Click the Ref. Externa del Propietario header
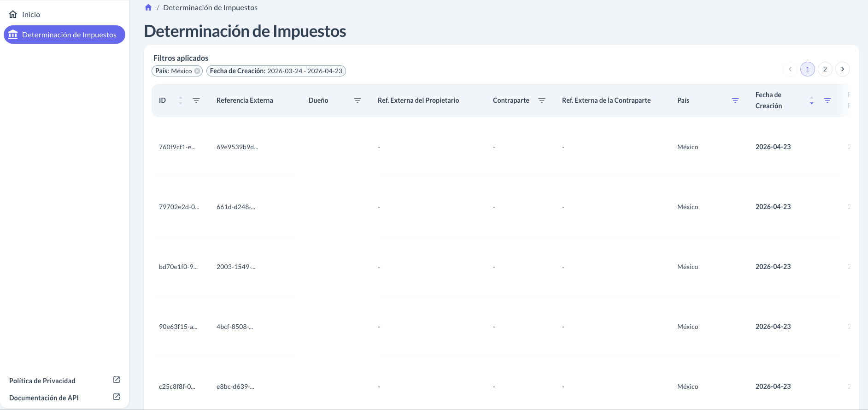 [418, 100]
